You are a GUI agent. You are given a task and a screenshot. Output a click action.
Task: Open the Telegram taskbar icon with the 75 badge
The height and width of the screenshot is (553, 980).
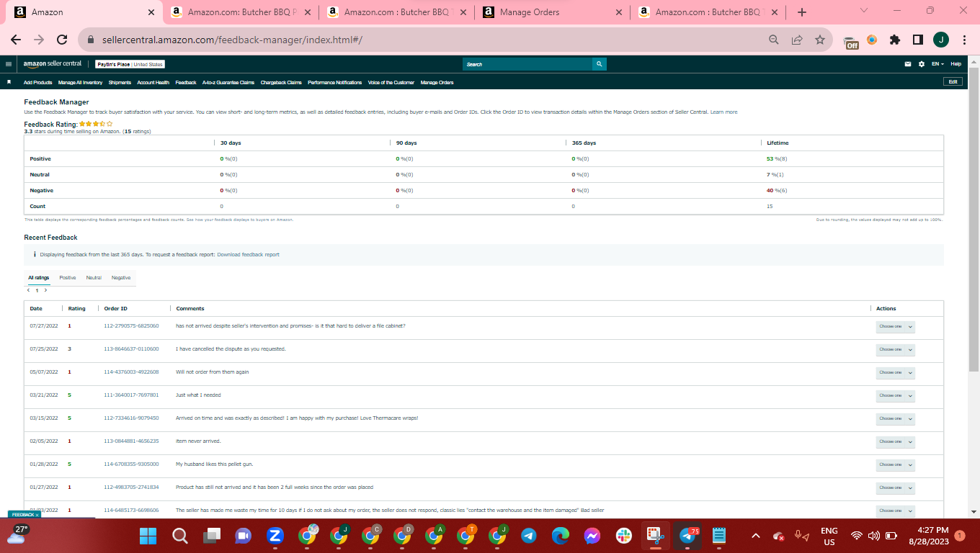[x=688, y=536]
